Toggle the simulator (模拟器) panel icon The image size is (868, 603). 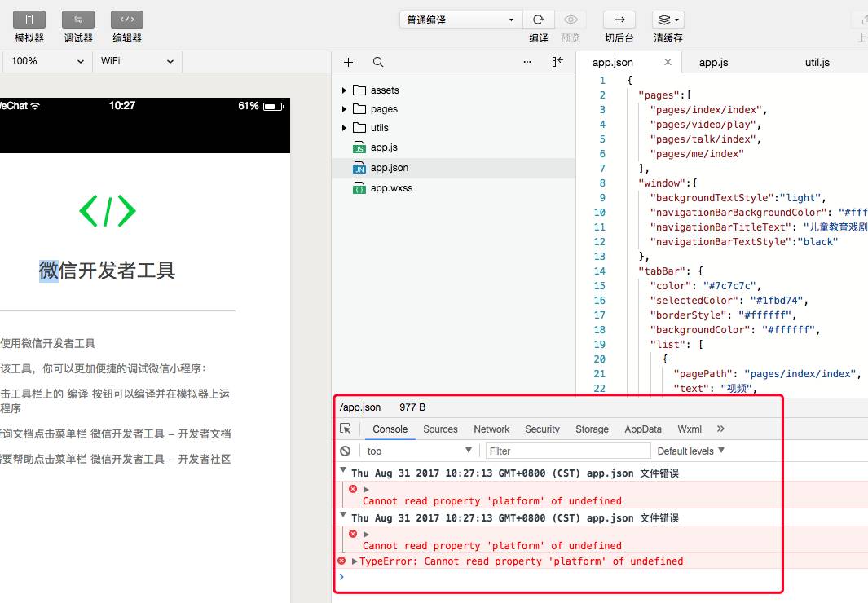29,20
